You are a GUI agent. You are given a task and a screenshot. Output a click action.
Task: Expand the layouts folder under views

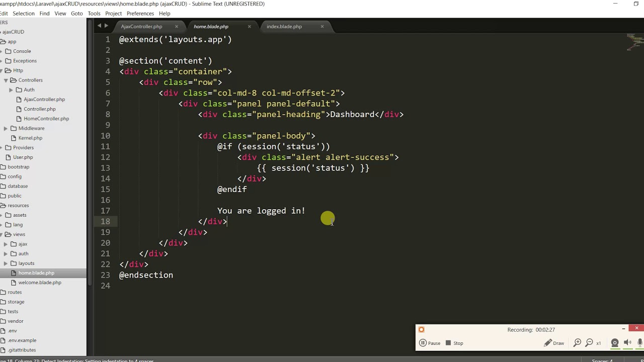tap(6, 263)
